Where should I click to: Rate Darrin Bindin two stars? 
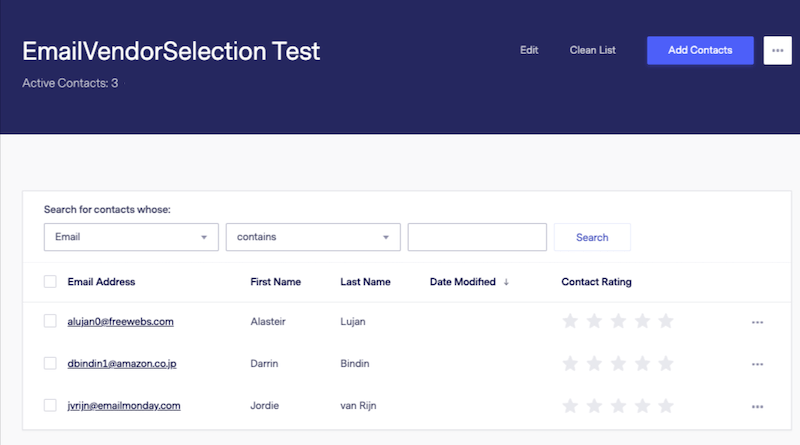click(x=594, y=363)
